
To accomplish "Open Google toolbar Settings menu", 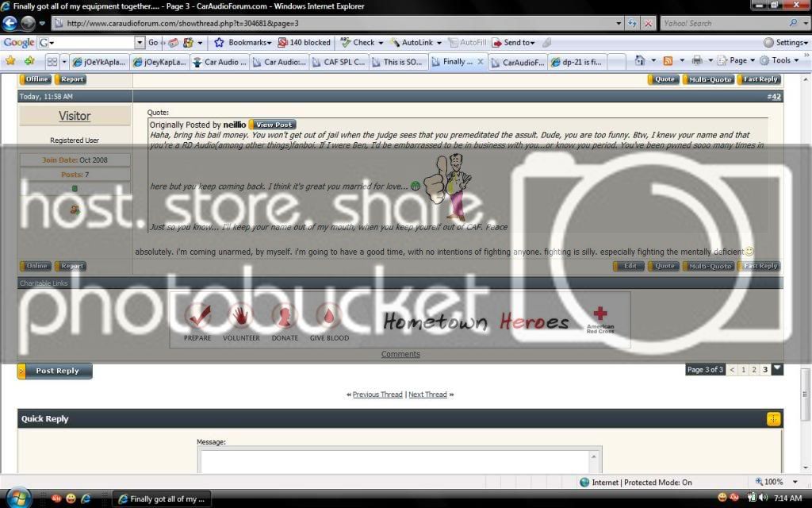I will pos(785,43).
